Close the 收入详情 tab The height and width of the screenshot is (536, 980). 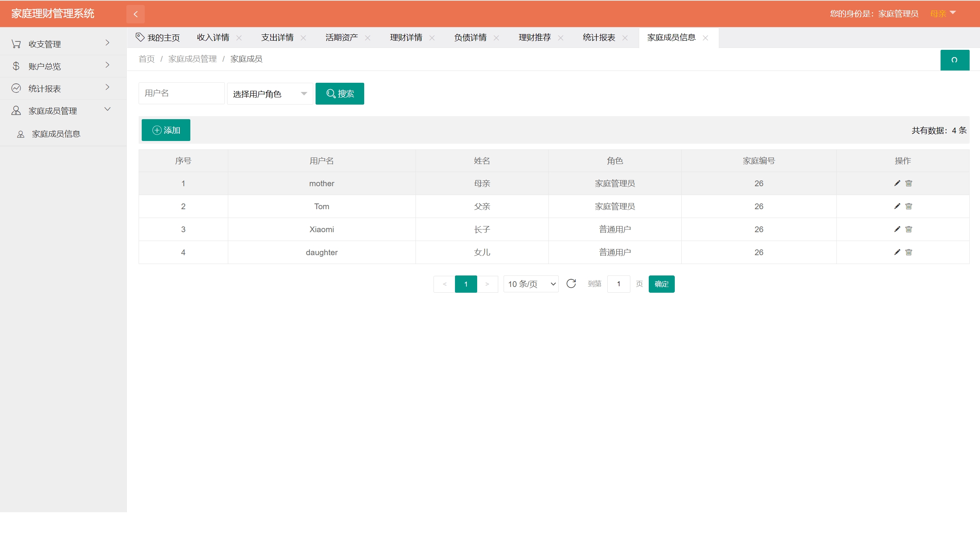click(239, 38)
